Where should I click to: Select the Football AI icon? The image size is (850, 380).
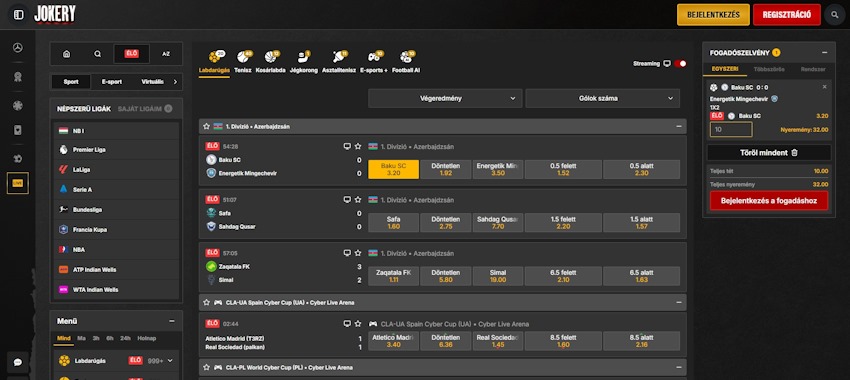click(406, 61)
